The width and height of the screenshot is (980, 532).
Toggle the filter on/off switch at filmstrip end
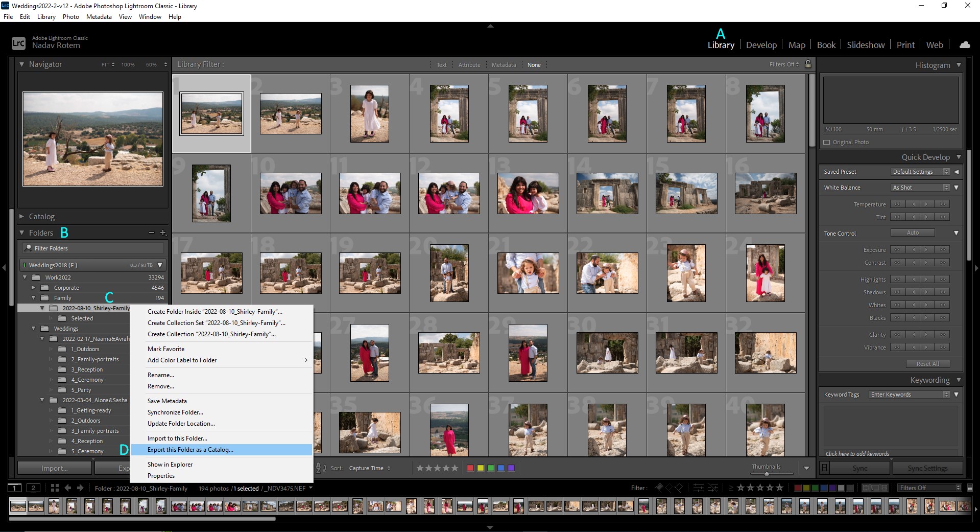tap(970, 488)
